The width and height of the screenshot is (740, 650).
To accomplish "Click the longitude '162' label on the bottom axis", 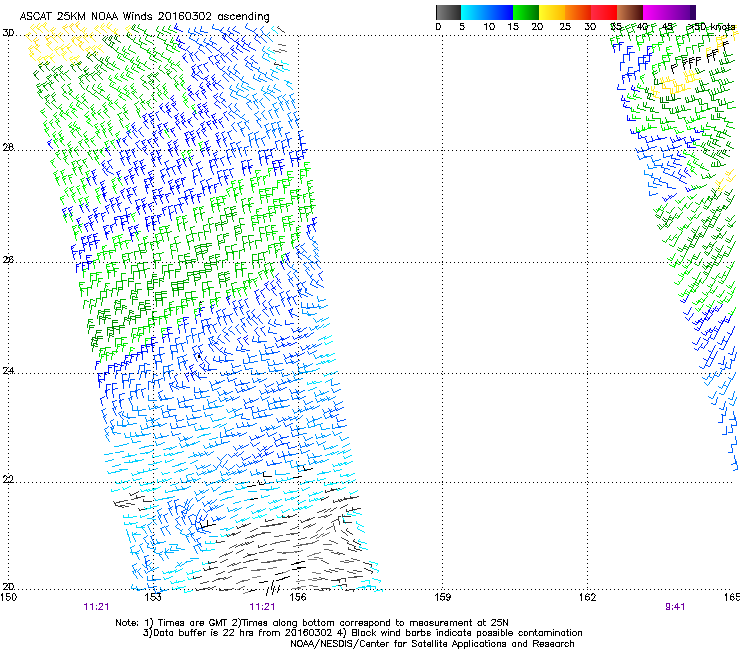I will [587, 597].
